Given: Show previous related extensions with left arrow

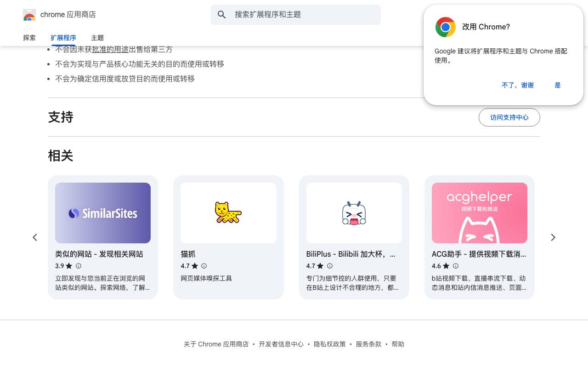Looking at the screenshot, I should tap(35, 237).
